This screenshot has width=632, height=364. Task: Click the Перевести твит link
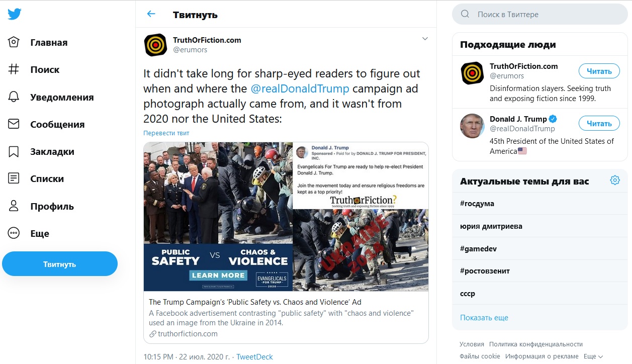point(166,133)
